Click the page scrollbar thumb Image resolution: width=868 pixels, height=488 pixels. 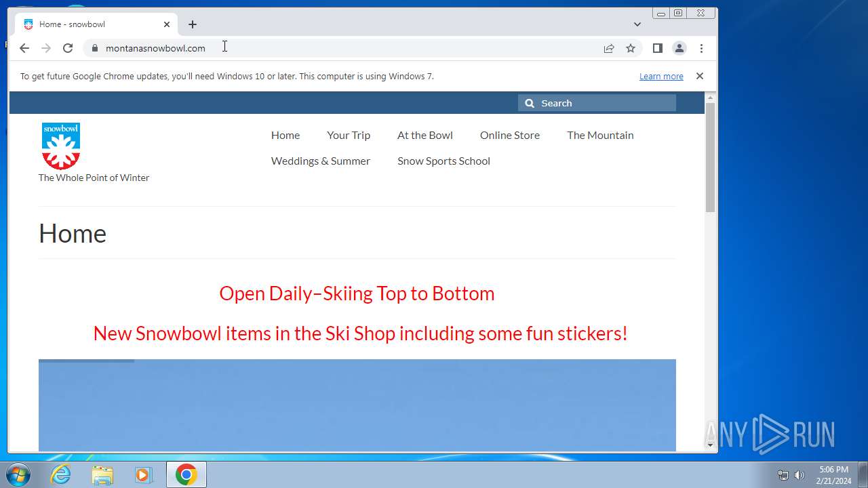pos(710,157)
